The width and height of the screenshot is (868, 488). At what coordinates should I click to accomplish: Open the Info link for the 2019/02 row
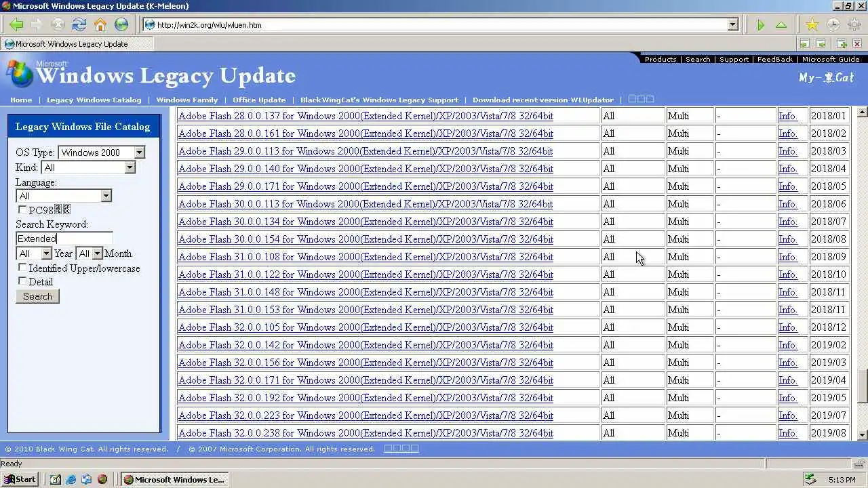click(x=787, y=345)
